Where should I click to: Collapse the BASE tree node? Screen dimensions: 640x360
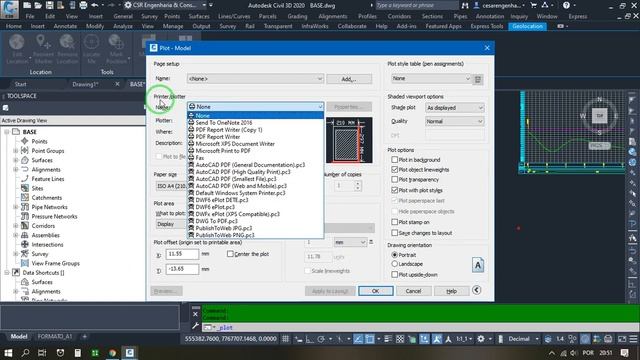(7, 132)
